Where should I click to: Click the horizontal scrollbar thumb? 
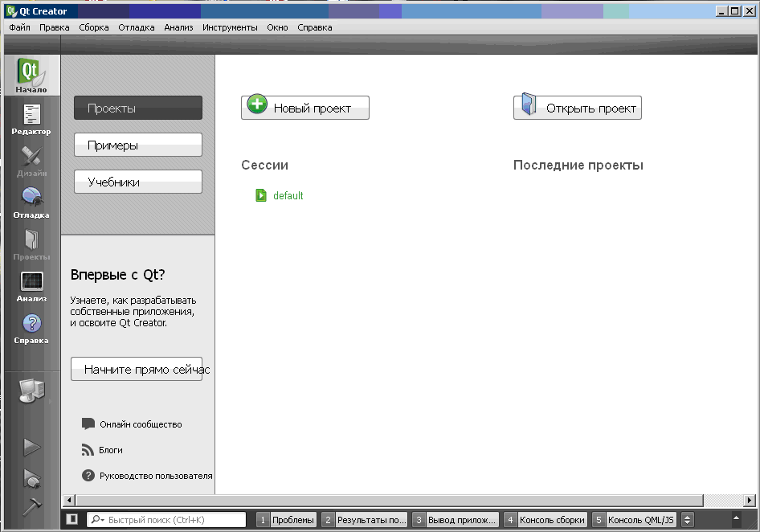tap(390, 500)
